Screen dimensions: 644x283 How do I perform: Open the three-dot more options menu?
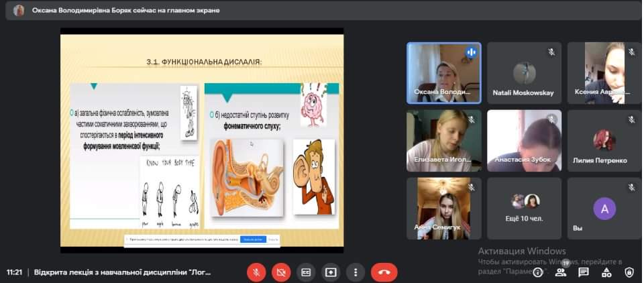pyautogui.click(x=356, y=272)
